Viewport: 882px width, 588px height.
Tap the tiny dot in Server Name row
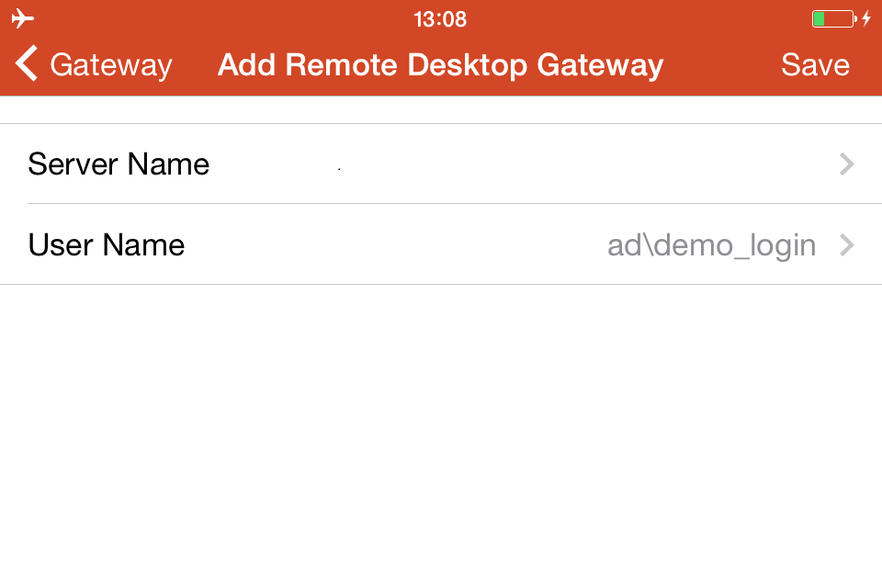[339, 169]
